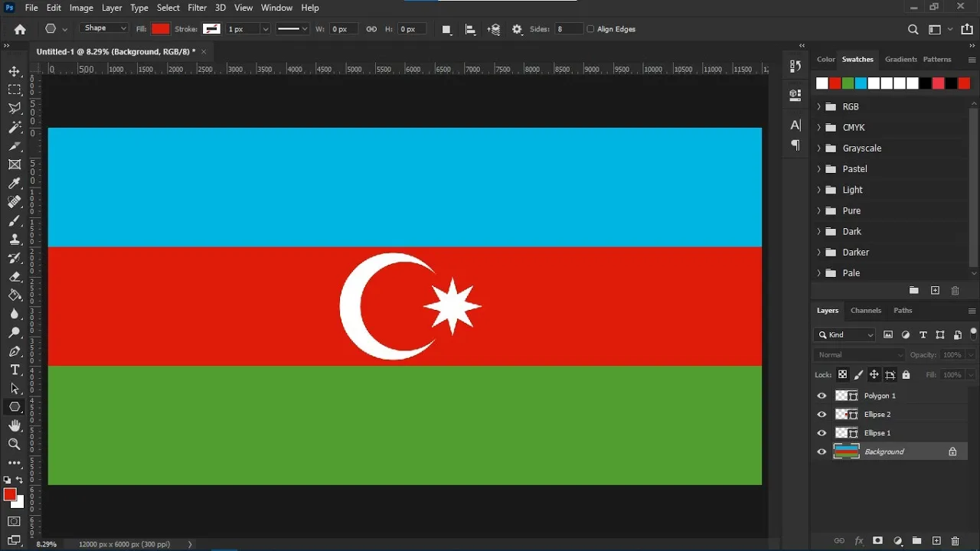Create new swatch in Swatches panel

click(935, 291)
